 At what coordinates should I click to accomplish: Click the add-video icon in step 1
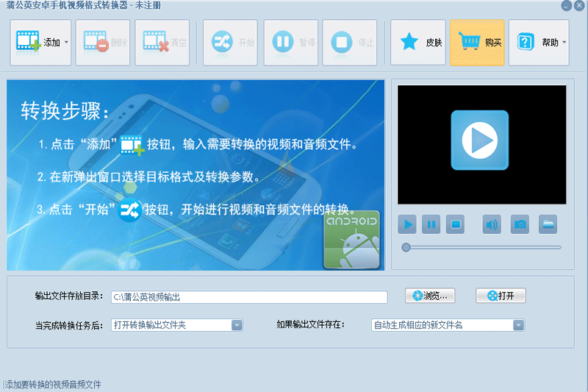(x=132, y=146)
